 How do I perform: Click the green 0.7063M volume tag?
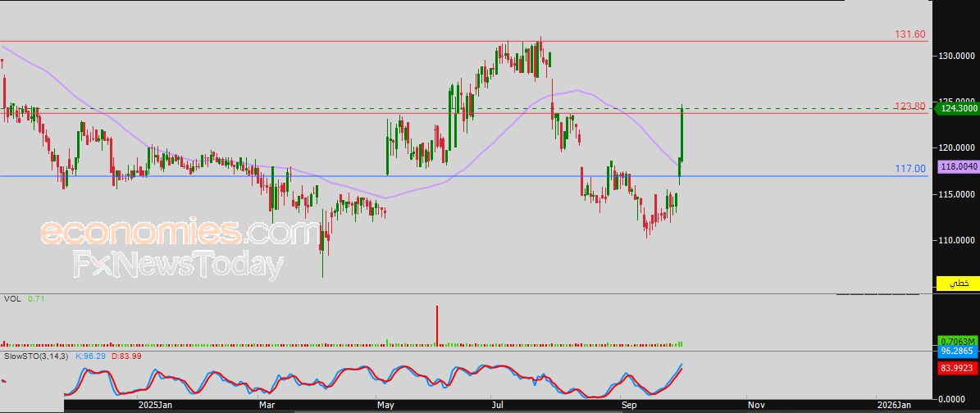coord(957,340)
